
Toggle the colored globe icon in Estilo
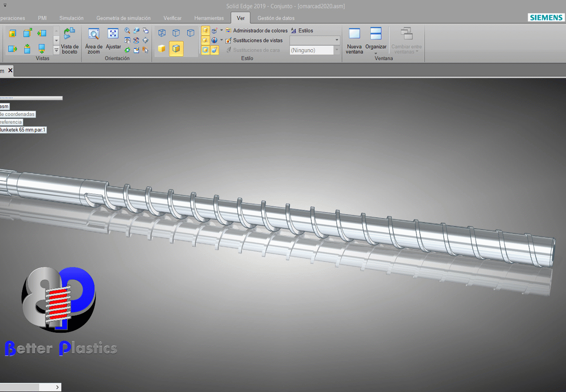215,40
